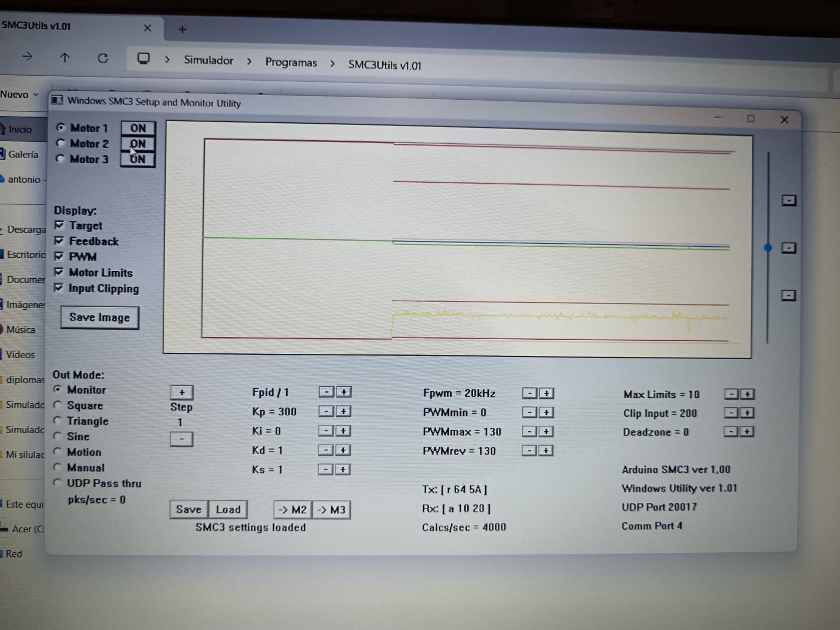Image resolution: width=840 pixels, height=630 pixels.
Task: Increase Clip Input with plus
Action: 747,413
